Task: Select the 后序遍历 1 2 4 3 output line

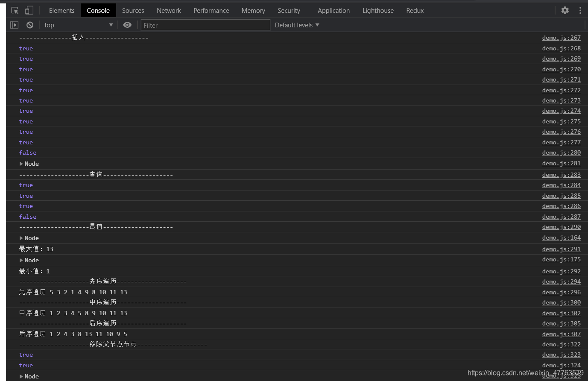Action: click(73, 334)
